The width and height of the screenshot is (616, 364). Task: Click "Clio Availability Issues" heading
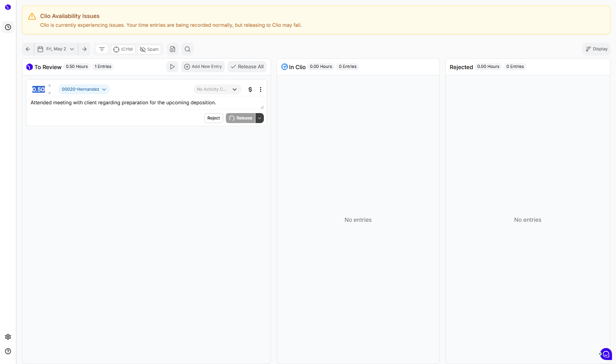70,16
